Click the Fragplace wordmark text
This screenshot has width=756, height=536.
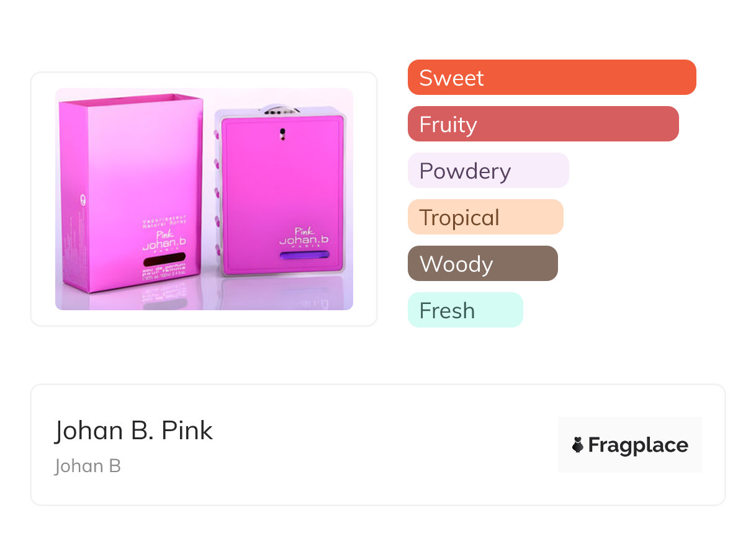[x=638, y=445]
